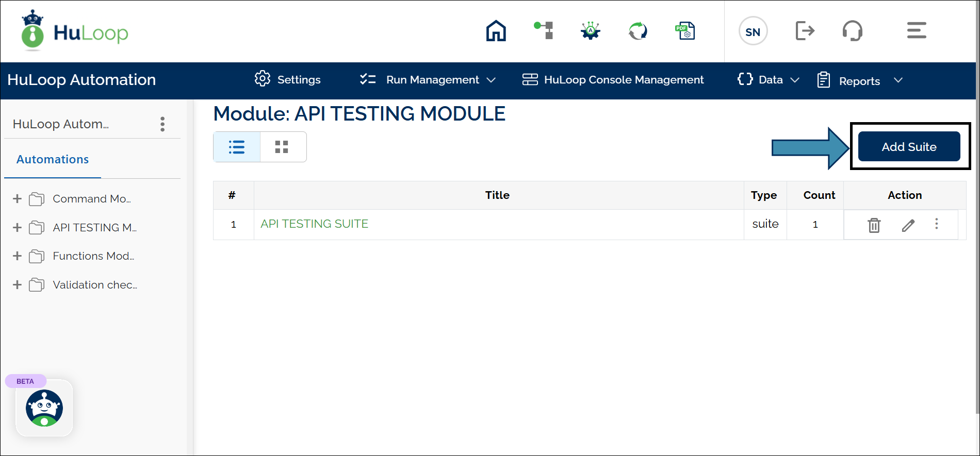Open the API TESTING SUITE link
This screenshot has width=980, height=456.
pos(314,224)
